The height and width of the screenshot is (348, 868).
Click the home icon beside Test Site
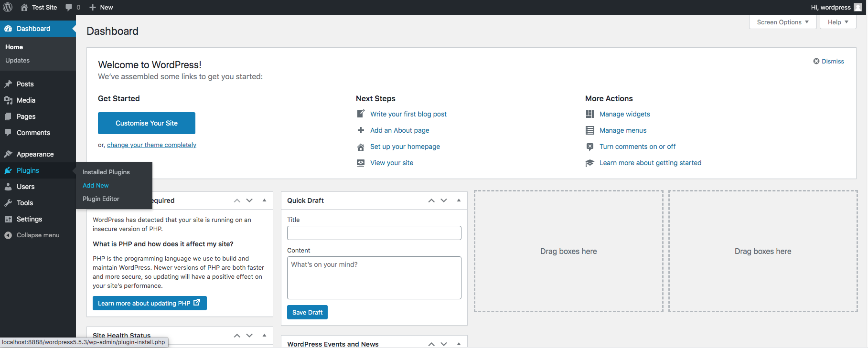(24, 7)
